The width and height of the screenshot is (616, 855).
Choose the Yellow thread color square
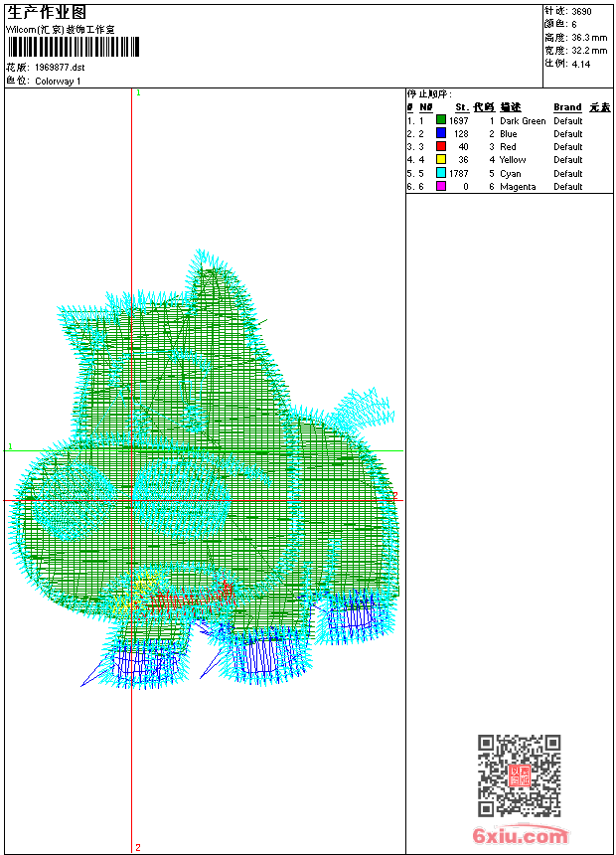[x=440, y=159]
